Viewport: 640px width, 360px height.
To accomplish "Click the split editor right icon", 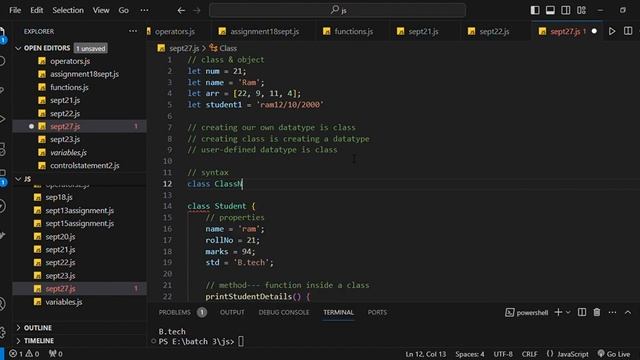I will pyautogui.click(x=628, y=31).
